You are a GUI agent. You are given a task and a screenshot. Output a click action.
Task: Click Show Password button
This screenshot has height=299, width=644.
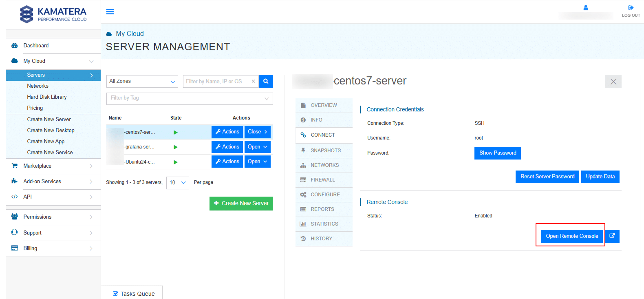(498, 153)
